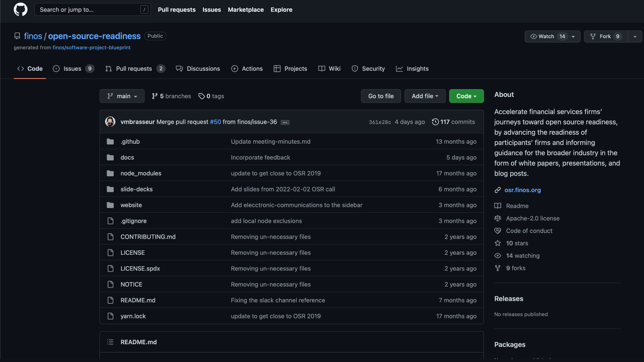644x362 pixels.
Task: Click Marketplace in top navigation
Action: tap(246, 10)
